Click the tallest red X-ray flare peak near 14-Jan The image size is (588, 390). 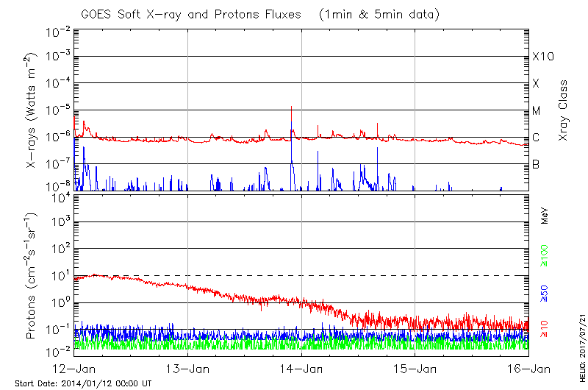click(x=292, y=107)
